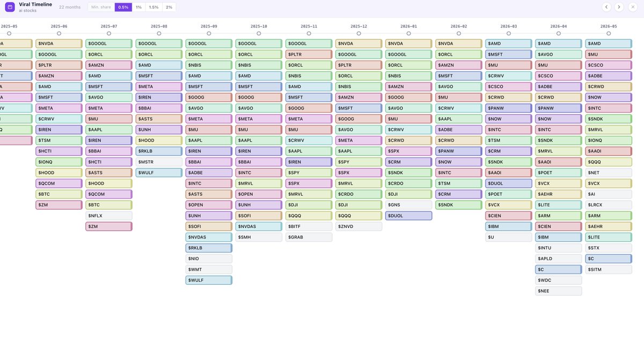Select $BBAI chip in 2025-10 column
Image resolution: width=644 pixels, height=339 pixels.
(x=259, y=162)
